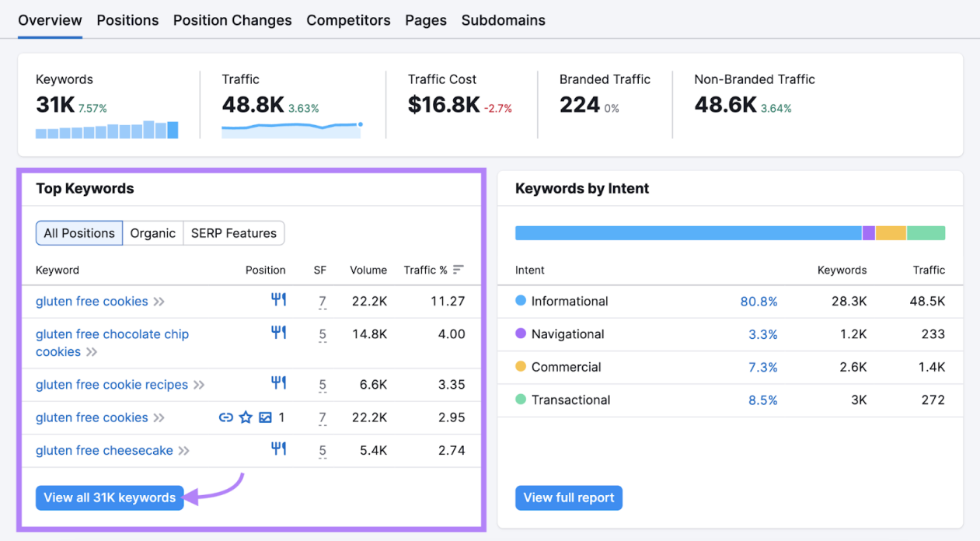Click the 80.8% Informational percentage link
This screenshot has height=541, width=980.
(x=759, y=302)
